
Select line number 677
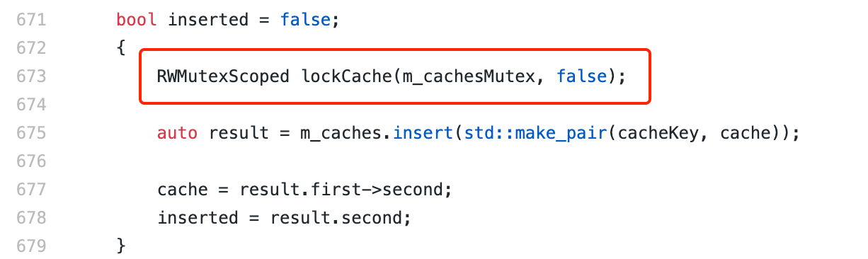pyautogui.click(x=30, y=190)
